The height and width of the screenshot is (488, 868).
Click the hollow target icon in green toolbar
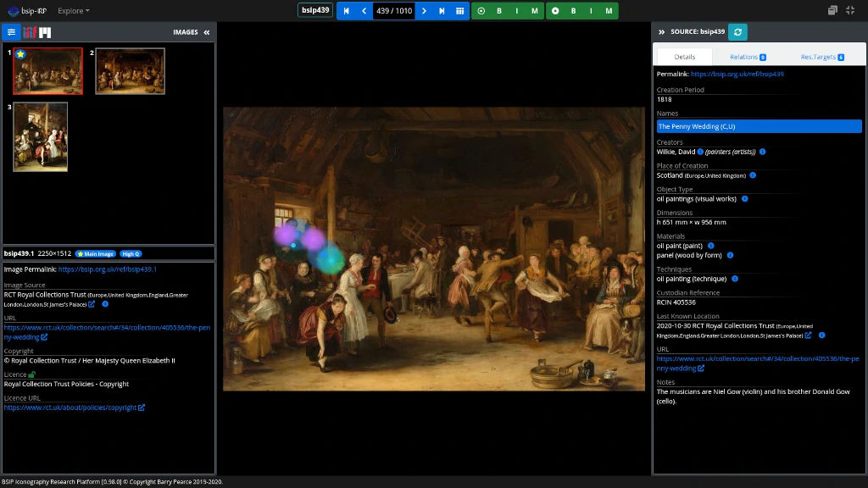pyautogui.click(x=481, y=11)
